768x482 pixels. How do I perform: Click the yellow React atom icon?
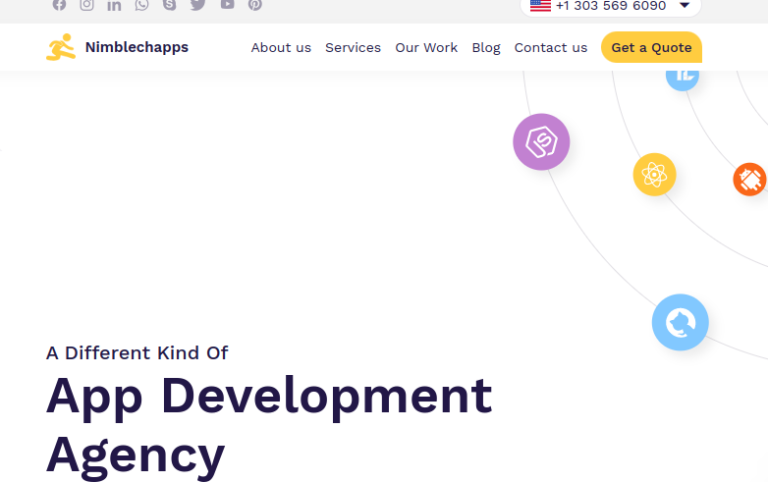point(654,174)
